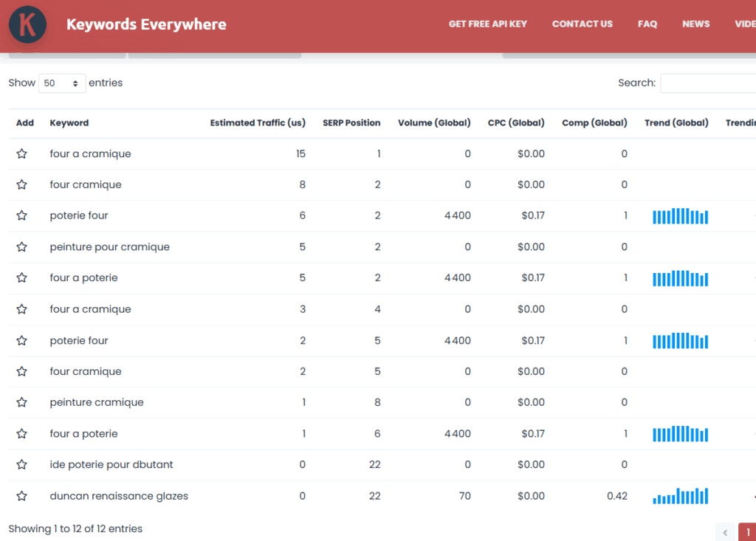View trend chart for 'four a poterie' at SERP 6

pyautogui.click(x=680, y=433)
